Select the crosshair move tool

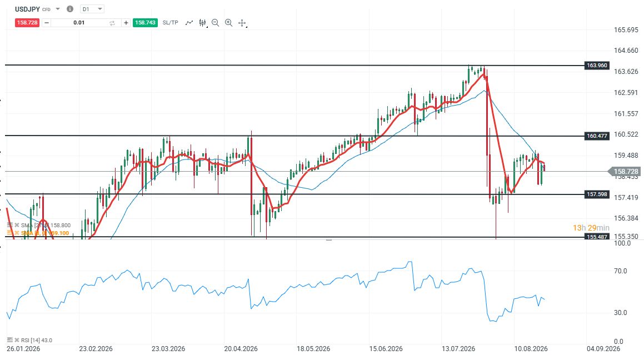242,23
